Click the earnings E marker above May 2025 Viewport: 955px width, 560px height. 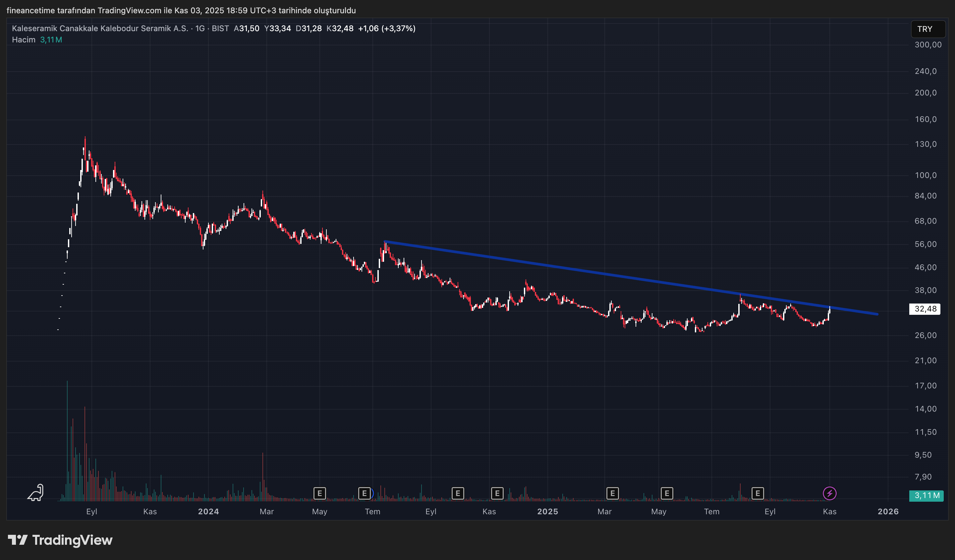(x=667, y=493)
